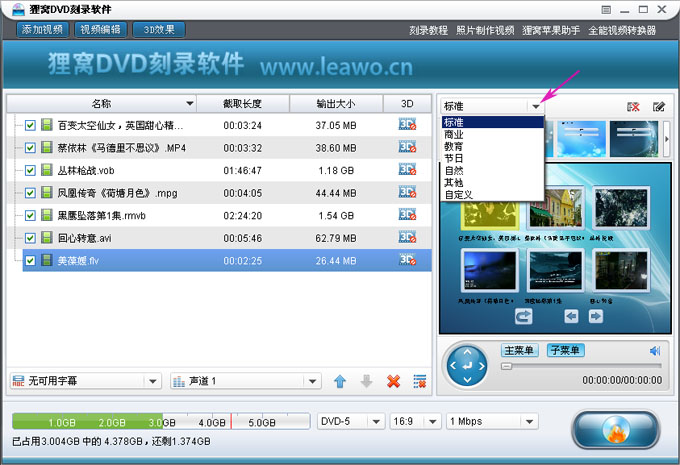Click the 名称 column sort arrow
Viewport: 680px width, 465px height.
pos(190,104)
